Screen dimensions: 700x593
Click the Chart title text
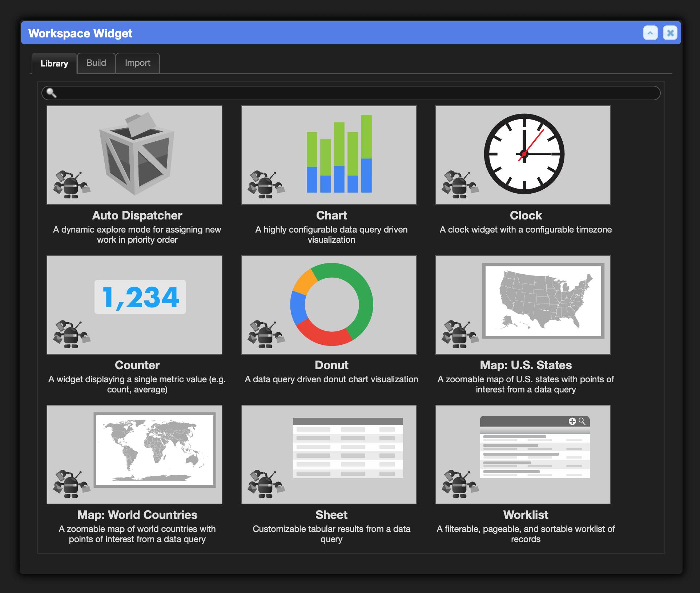click(331, 215)
